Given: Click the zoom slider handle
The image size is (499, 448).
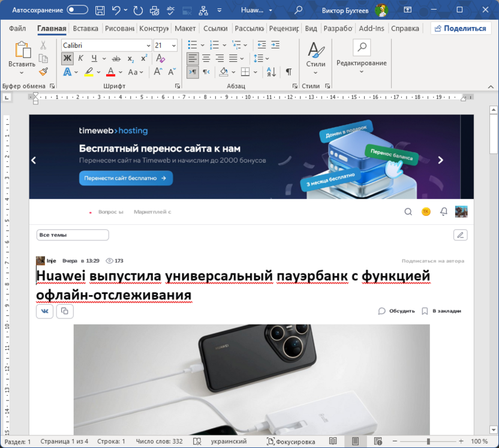Looking at the screenshot, I should (x=428, y=441).
